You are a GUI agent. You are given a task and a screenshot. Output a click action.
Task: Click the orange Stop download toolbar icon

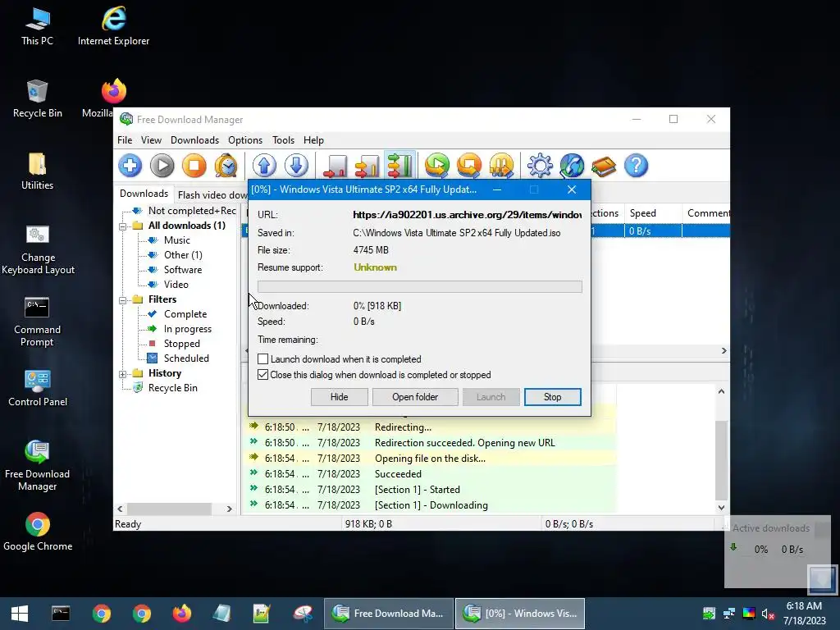click(194, 166)
